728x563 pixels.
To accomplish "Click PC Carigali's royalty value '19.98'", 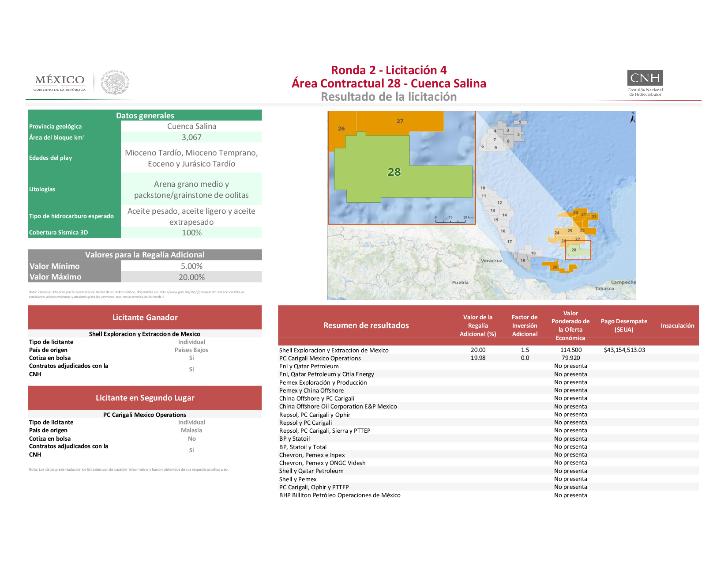I will coord(478,358).
